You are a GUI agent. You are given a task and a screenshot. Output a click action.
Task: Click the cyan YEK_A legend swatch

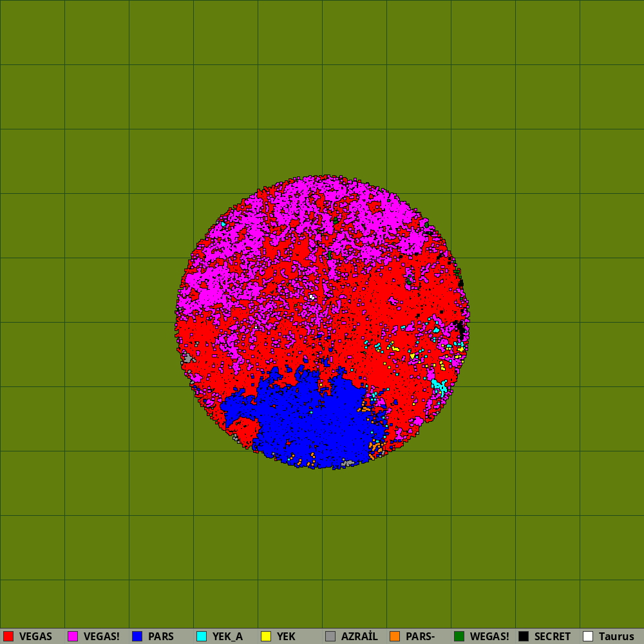tap(202, 636)
